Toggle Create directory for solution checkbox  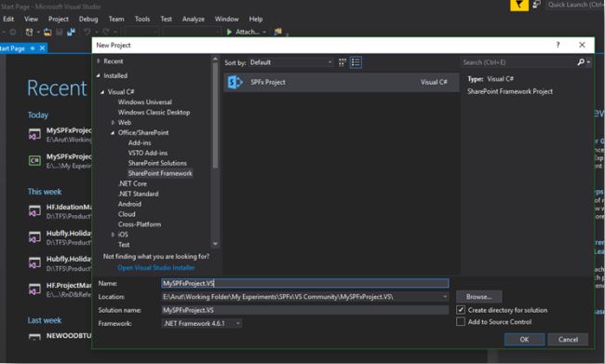tap(461, 310)
